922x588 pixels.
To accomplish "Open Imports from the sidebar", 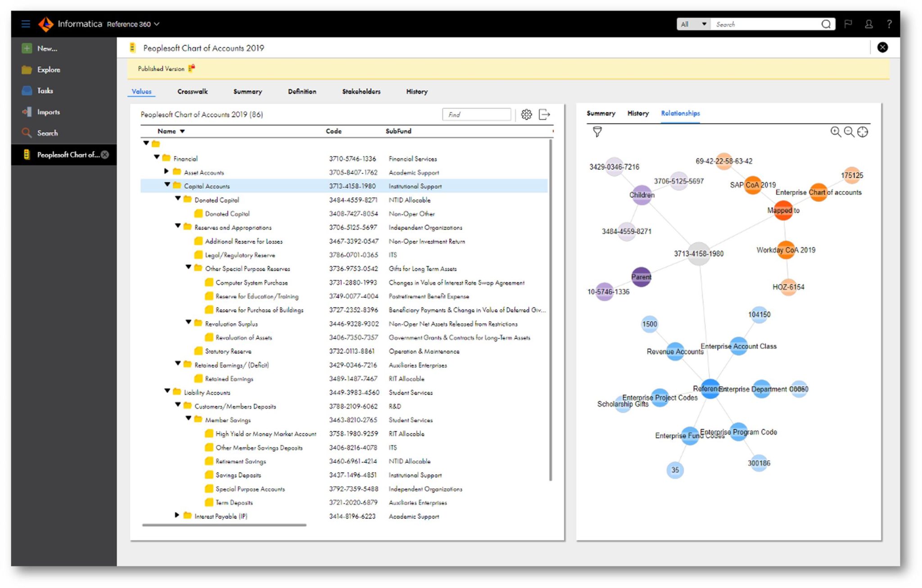I will tap(48, 112).
